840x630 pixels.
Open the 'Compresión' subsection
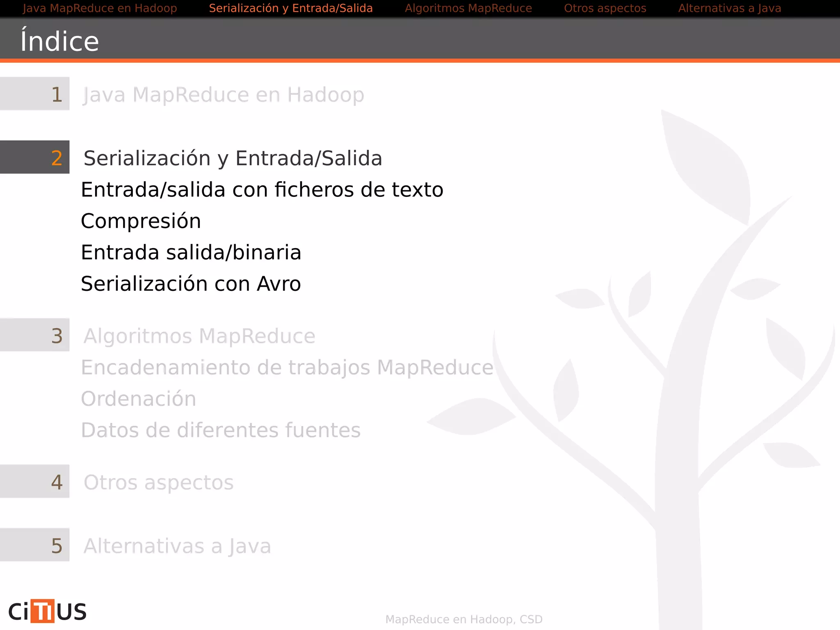tap(141, 221)
